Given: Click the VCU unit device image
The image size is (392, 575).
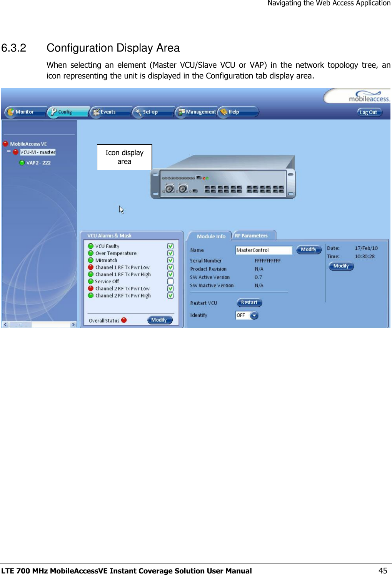Looking at the screenshot, I should pyautogui.click(x=223, y=177).
